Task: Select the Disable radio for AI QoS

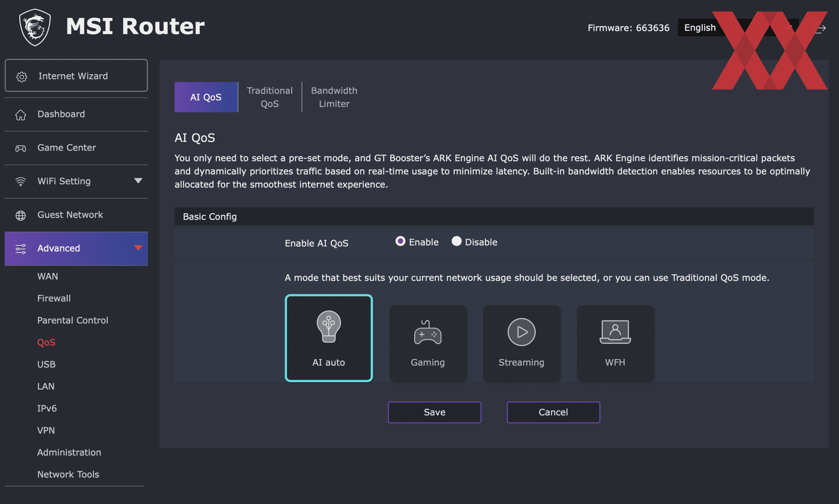Action: click(457, 241)
